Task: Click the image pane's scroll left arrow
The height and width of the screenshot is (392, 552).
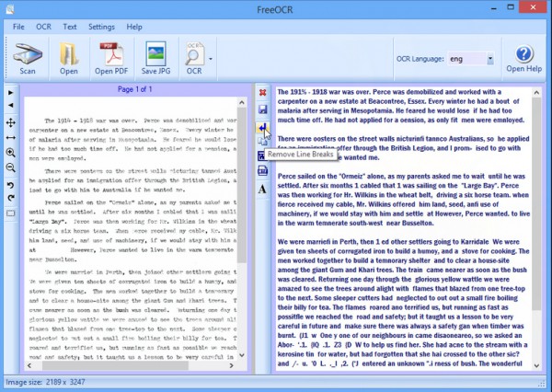Action: click(29, 365)
